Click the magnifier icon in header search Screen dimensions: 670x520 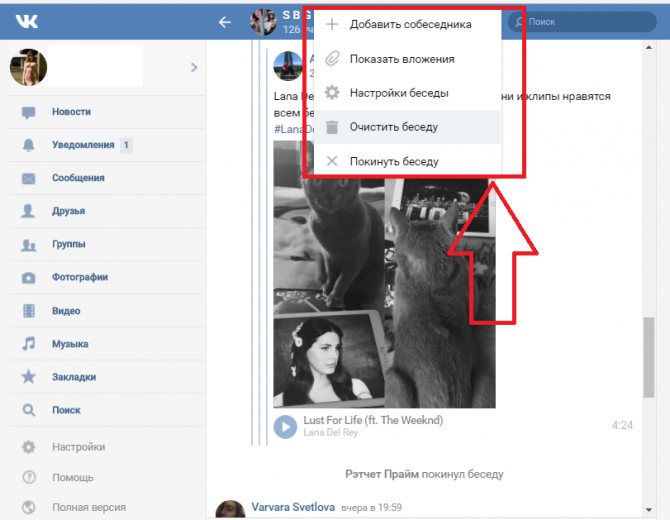tap(519, 22)
